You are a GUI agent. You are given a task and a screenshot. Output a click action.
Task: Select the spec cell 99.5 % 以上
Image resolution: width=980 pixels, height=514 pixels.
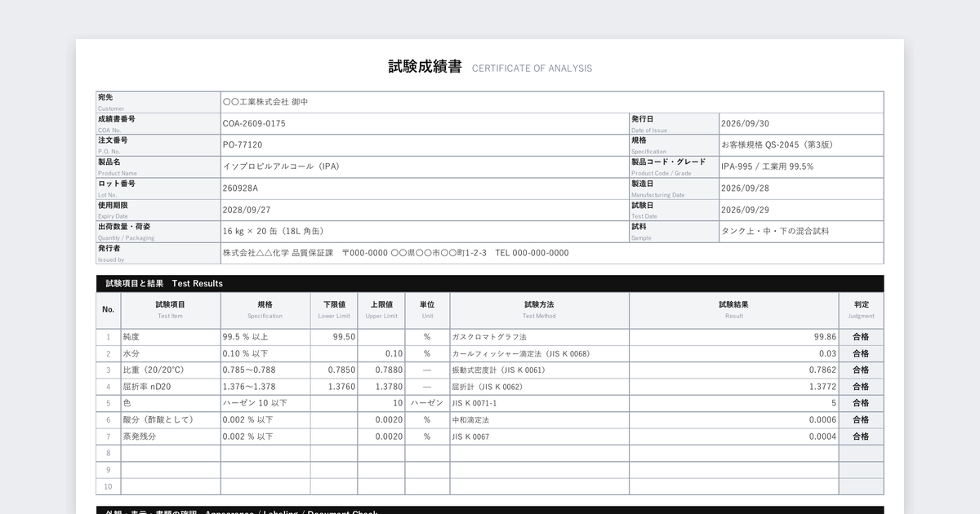265,337
